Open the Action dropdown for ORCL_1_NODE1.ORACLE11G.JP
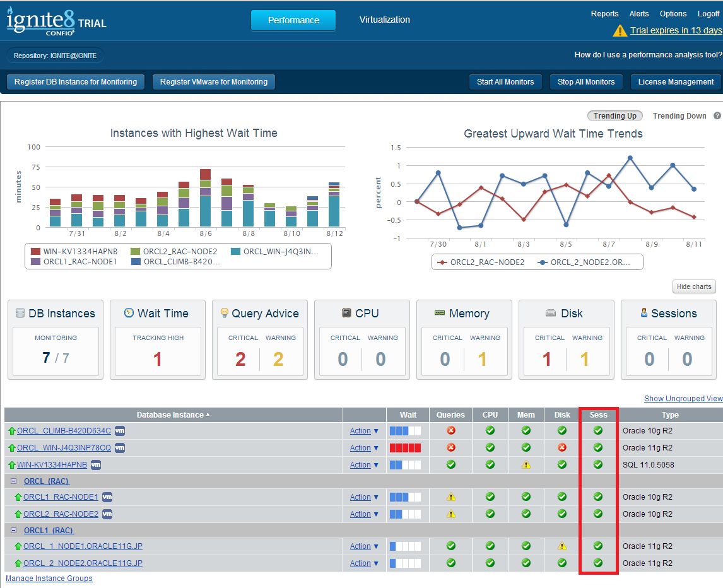The image size is (723, 588). [364, 546]
